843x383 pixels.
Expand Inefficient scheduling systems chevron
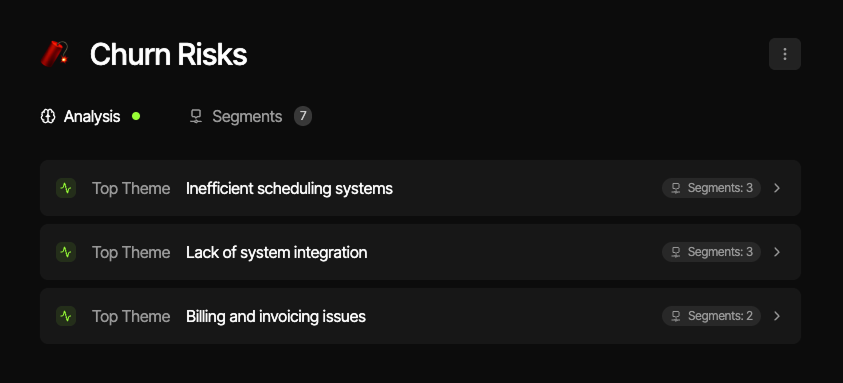click(x=777, y=188)
